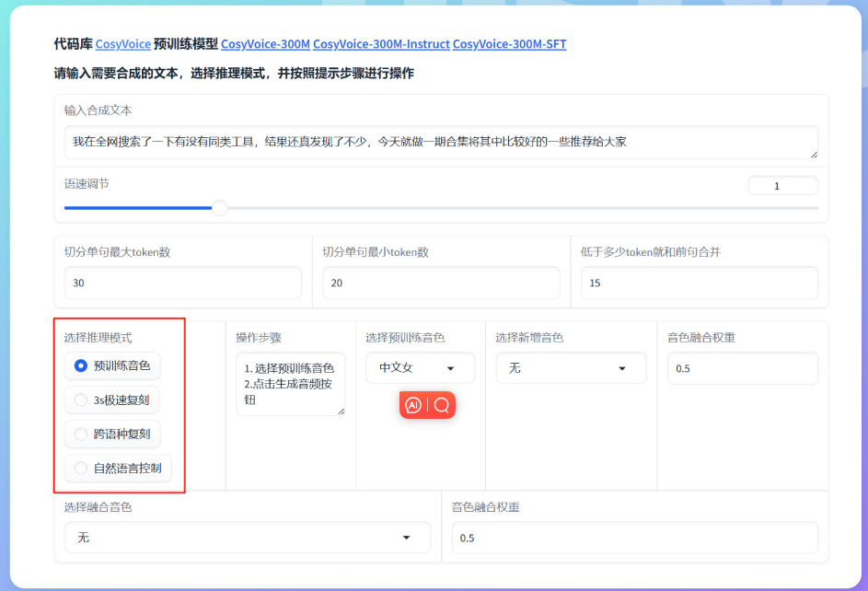Open the CosyVoice-300M-Instruct model link
Image resolution: width=868 pixels, height=591 pixels.
(381, 44)
